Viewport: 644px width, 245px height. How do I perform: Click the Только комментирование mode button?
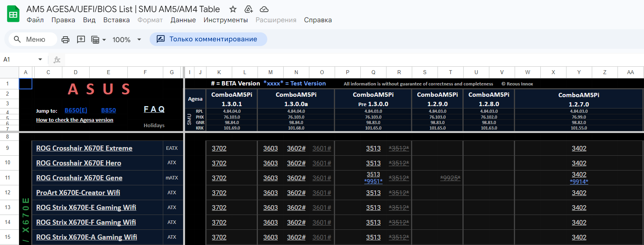(208, 39)
